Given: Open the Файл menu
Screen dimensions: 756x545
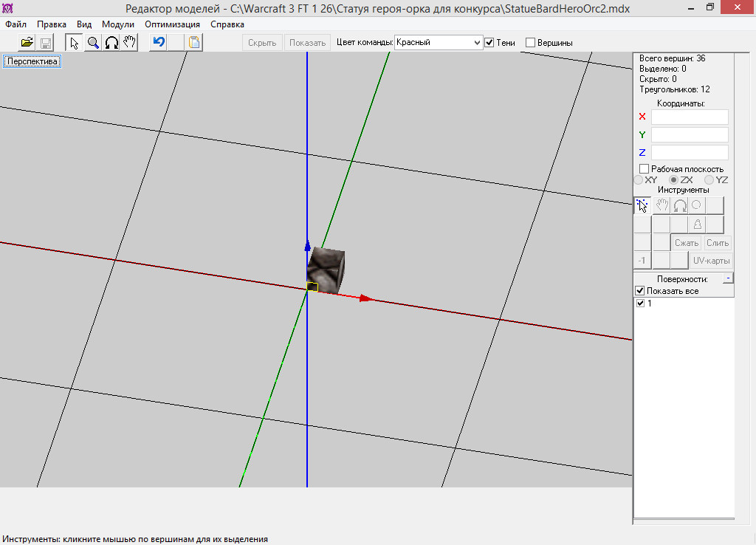Looking at the screenshot, I should coord(16,24).
